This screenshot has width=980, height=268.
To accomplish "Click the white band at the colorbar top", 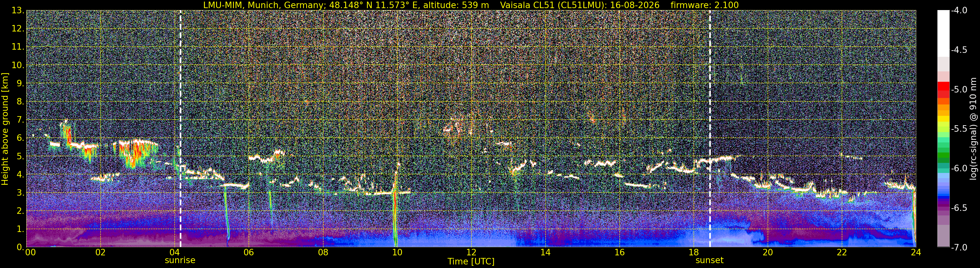I will point(943,33).
